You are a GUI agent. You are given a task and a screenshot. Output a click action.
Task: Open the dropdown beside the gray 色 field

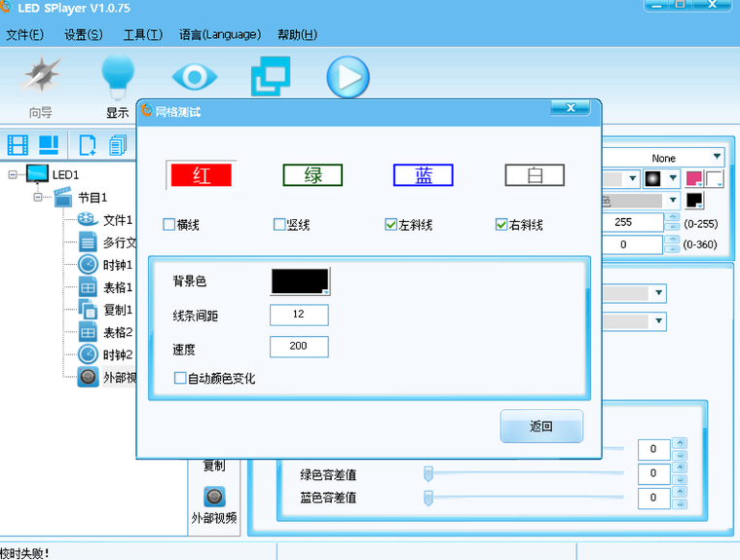674,201
